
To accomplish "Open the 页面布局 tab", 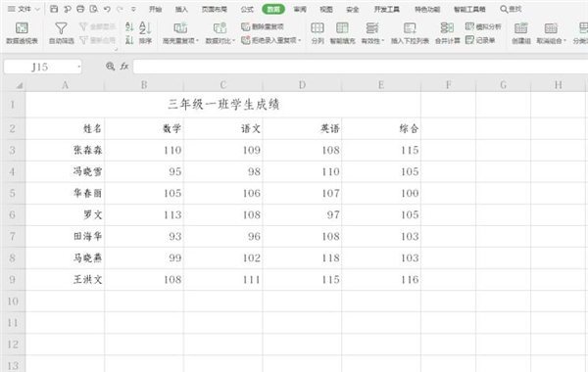I will pos(214,9).
